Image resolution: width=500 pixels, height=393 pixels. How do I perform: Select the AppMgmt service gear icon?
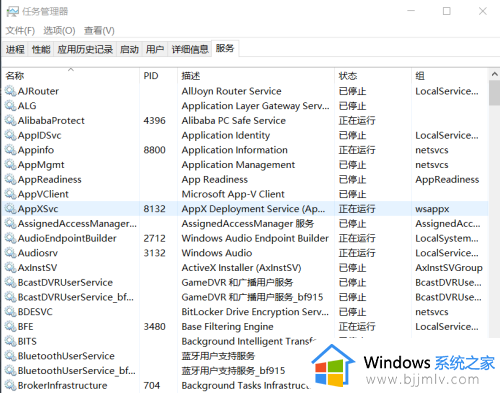click(10, 165)
